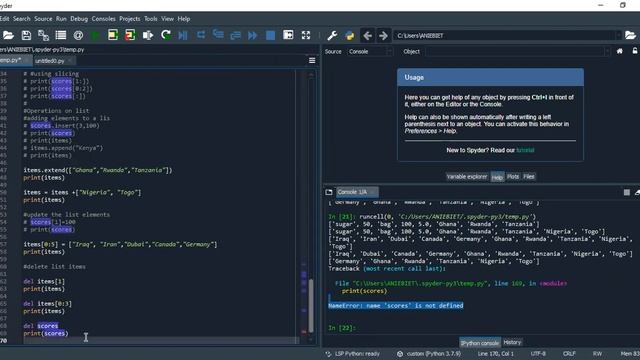
Task: Select the Help pane tab
Action: (497, 177)
